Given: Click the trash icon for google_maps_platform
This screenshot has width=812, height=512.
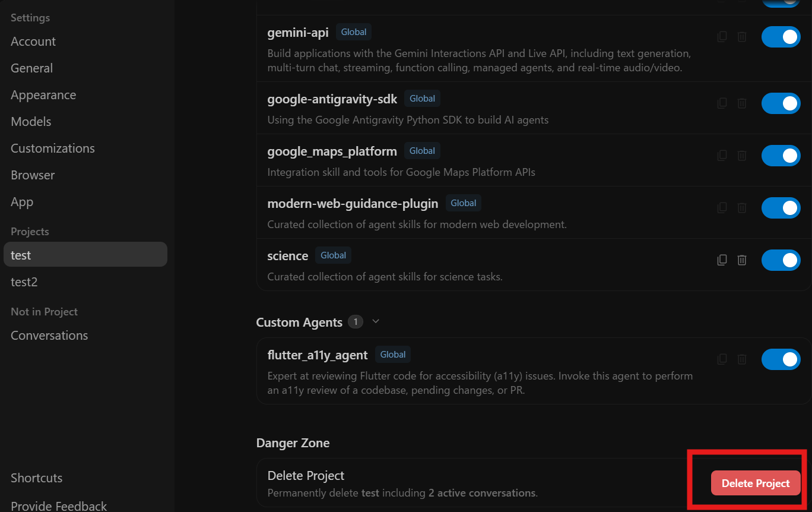Looking at the screenshot, I should click(x=742, y=156).
